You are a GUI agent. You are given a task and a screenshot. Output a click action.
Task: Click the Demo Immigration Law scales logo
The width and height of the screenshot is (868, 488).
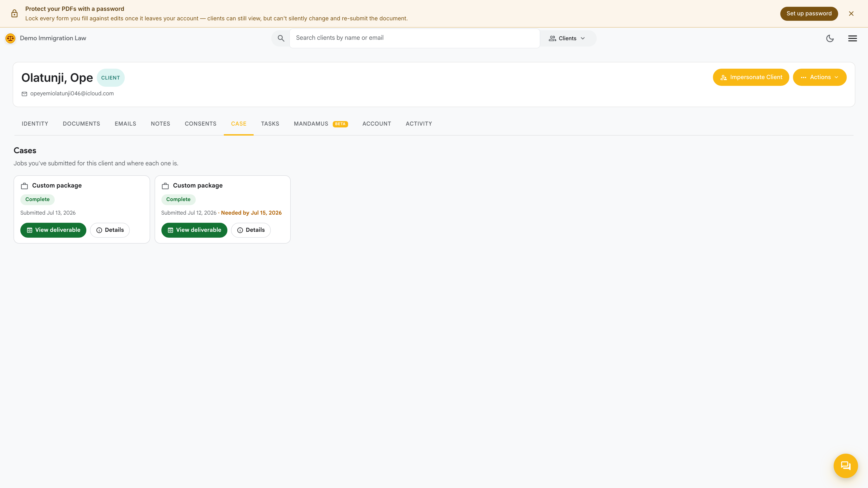point(10,38)
